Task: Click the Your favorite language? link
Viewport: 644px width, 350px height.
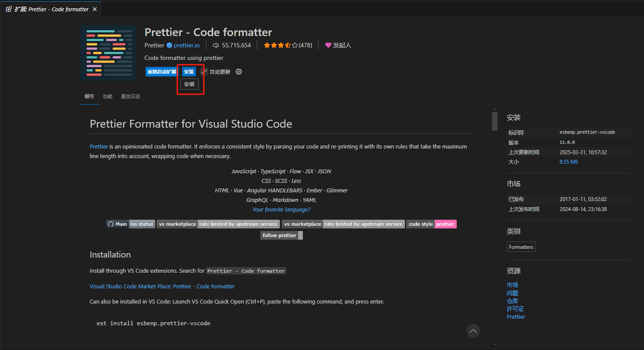Action: coord(282,209)
